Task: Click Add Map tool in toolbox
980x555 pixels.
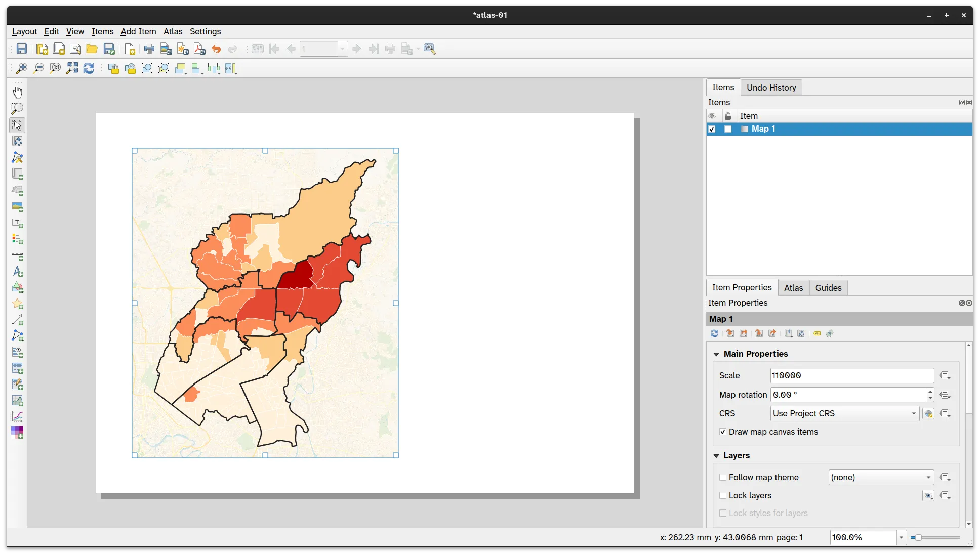Action: pos(17,174)
